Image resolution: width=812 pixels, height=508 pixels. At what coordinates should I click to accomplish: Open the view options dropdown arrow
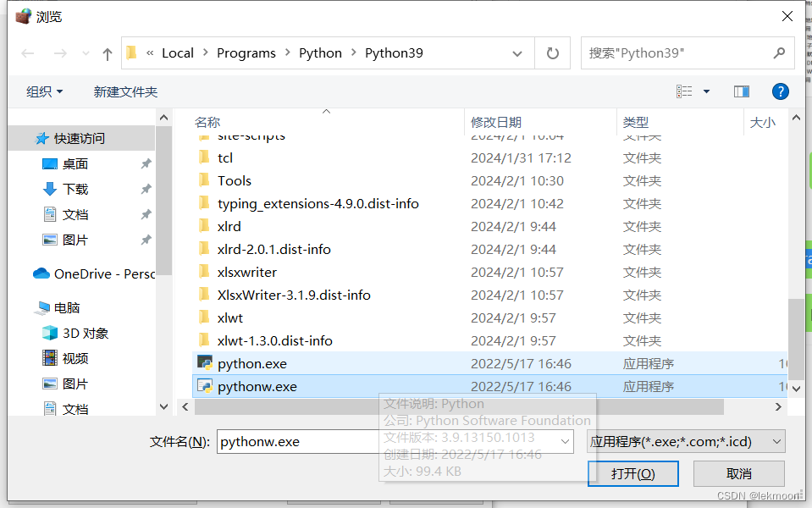tap(706, 91)
